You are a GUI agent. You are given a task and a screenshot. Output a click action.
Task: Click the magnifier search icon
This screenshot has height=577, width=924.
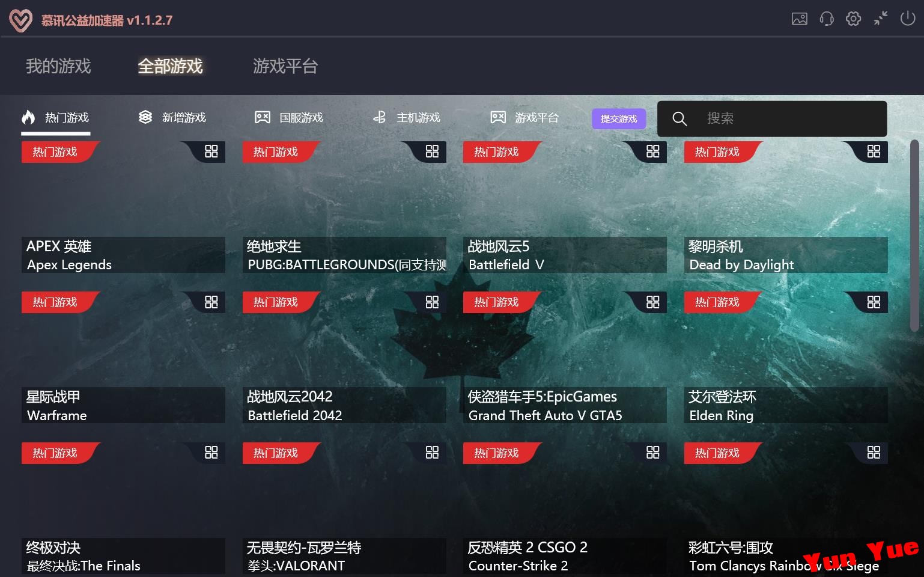point(679,118)
